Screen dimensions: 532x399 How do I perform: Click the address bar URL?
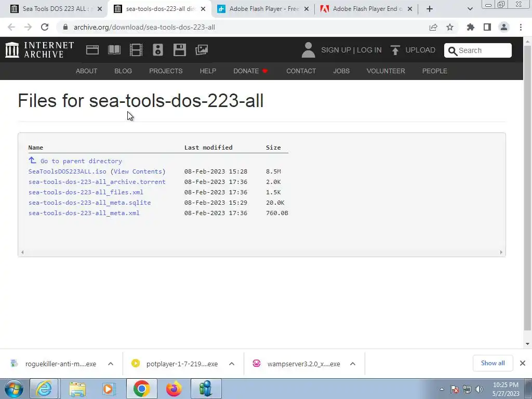click(x=144, y=27)
